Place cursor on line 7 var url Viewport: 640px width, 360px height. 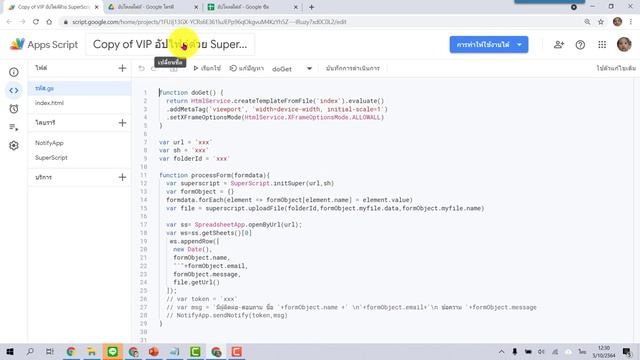(186, 142)
